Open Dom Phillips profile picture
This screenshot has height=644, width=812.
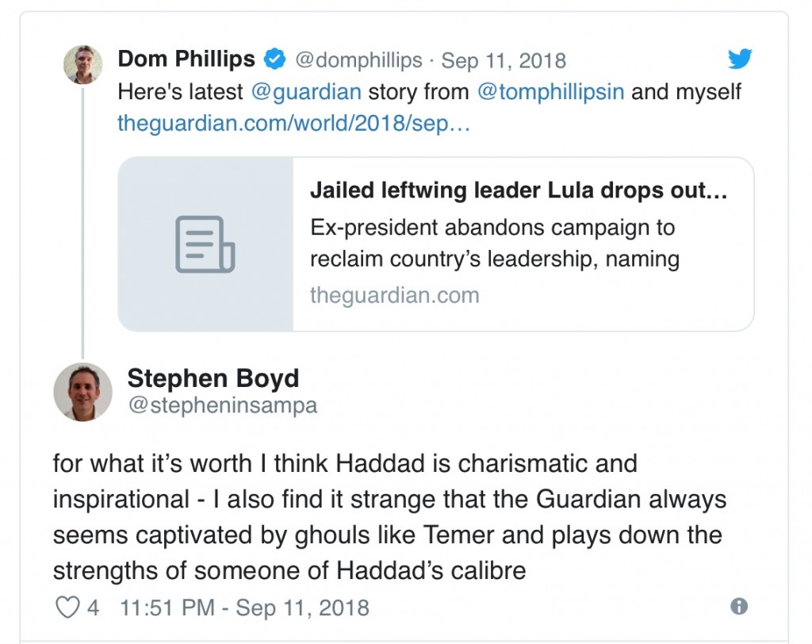(82, 65)
